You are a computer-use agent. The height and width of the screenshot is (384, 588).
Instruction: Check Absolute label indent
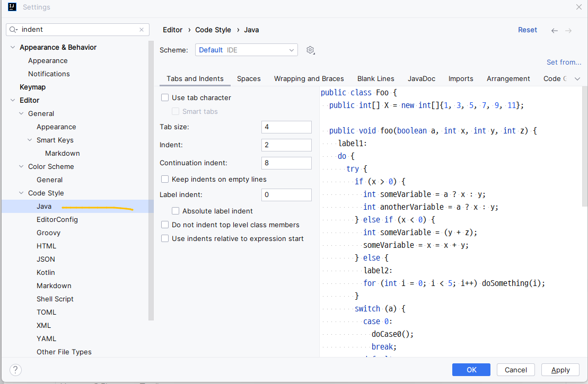(175, 211)
